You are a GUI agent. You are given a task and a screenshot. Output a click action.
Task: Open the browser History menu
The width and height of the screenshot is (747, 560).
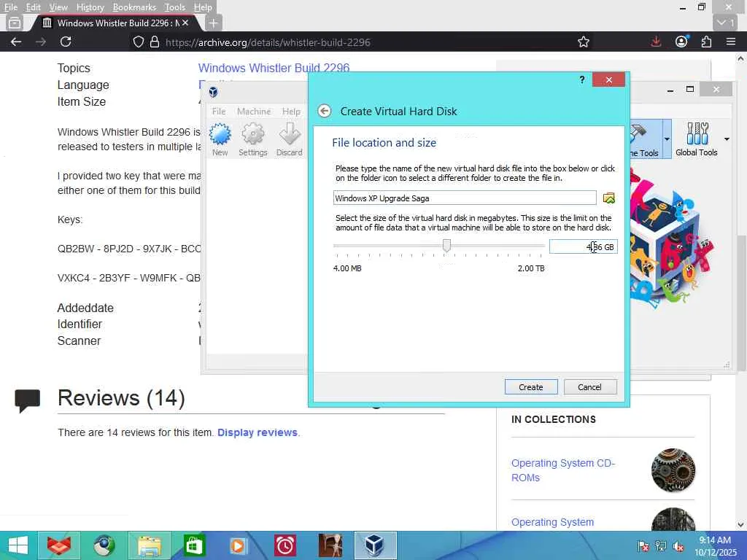90,7
